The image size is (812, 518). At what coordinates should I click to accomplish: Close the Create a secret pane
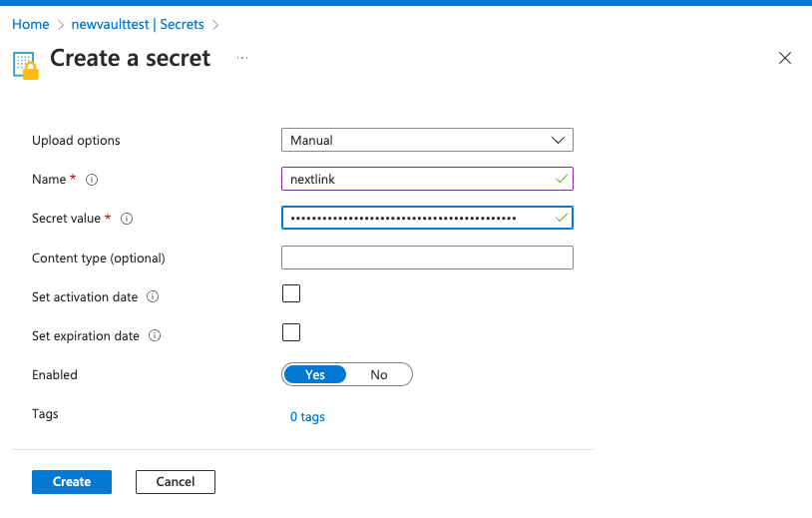785,58
